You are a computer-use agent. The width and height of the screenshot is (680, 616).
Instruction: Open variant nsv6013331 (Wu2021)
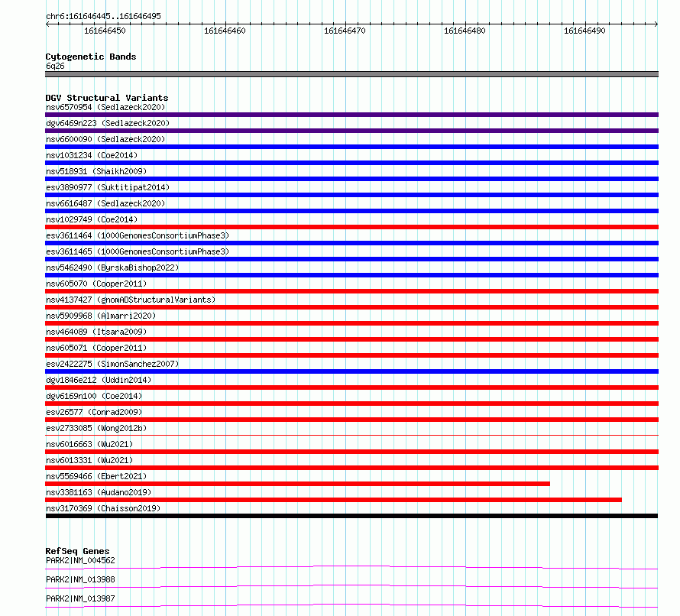tap(89, 460)
